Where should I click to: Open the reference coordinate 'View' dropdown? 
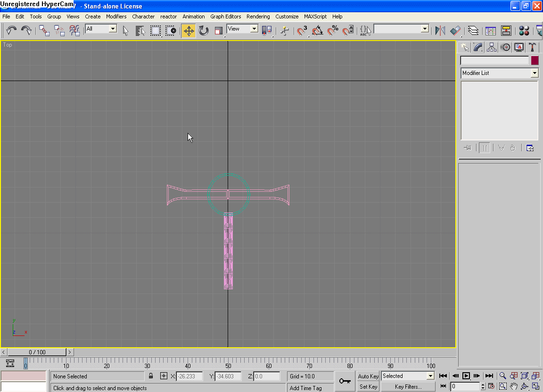pos(254,29)
